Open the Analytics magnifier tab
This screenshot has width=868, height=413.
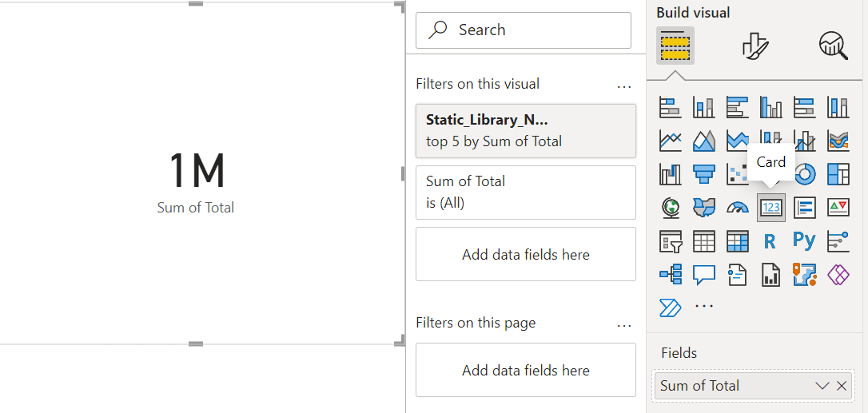[833, 46]
